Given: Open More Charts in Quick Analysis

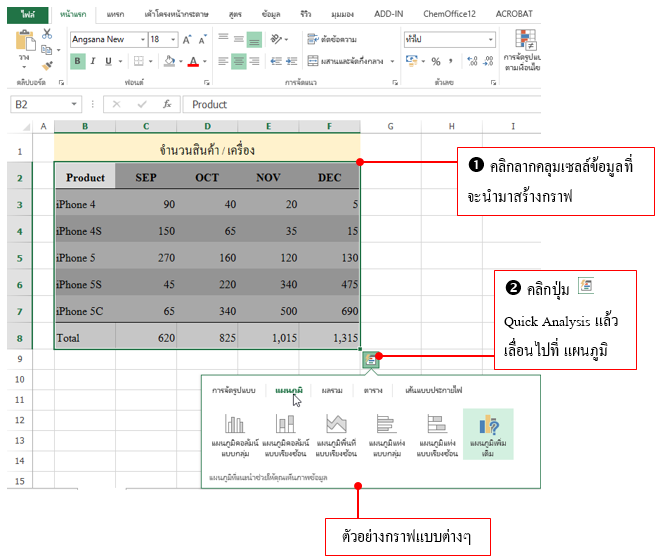Looking at the screenshot, I should 489,431.
